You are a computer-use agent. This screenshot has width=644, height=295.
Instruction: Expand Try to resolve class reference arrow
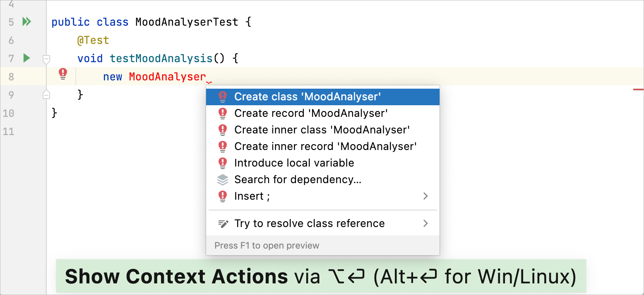425,224
